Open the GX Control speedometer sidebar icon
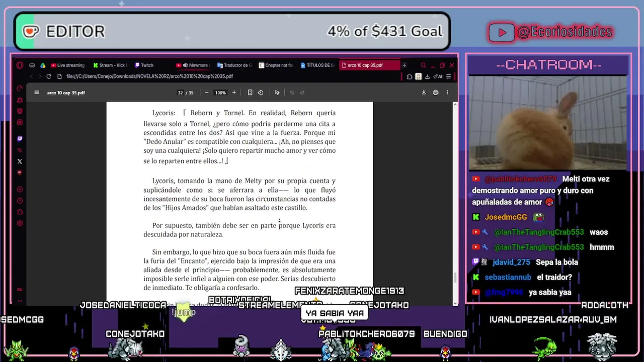 tap(20, 88)
